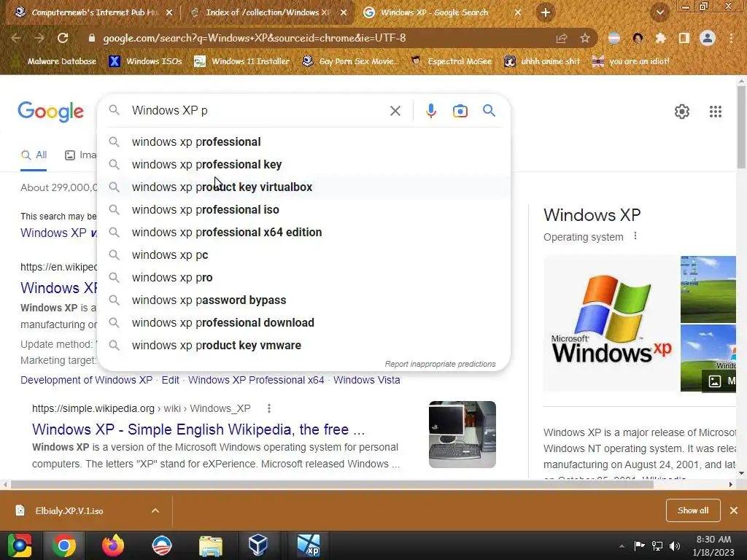Open the 'you are an idiot!' bookmark

point(631,61)
